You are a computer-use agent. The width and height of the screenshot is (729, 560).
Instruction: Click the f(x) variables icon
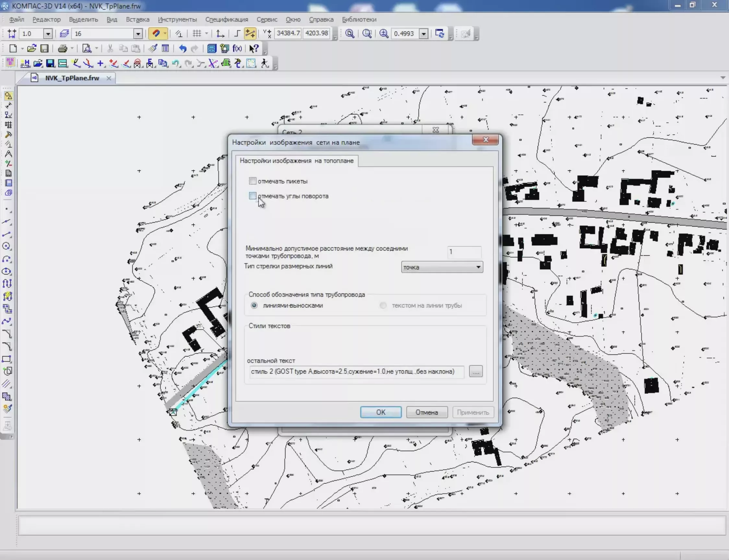(x=237, y=49)
